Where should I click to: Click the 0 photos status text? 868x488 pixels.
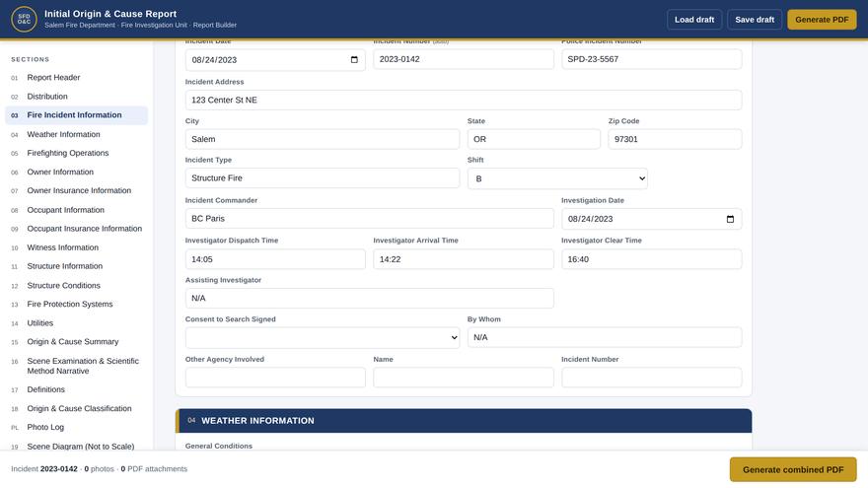click(x=99, y=469)
